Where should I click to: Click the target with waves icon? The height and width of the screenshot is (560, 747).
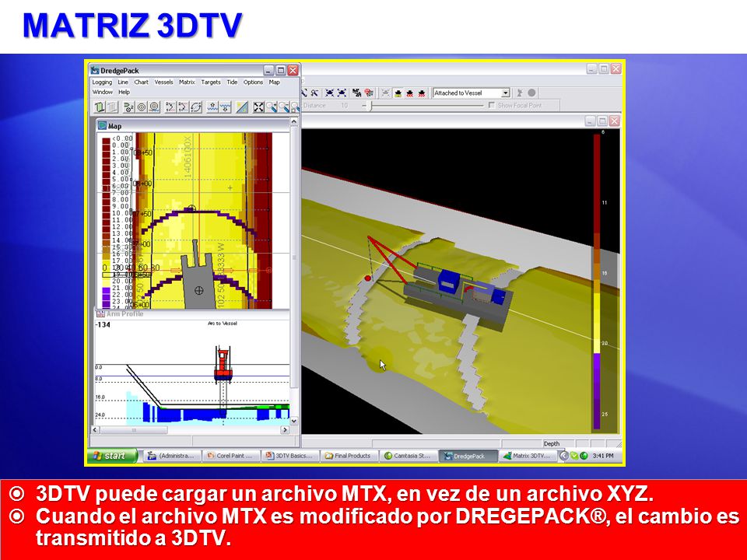(x=154, y=107)
